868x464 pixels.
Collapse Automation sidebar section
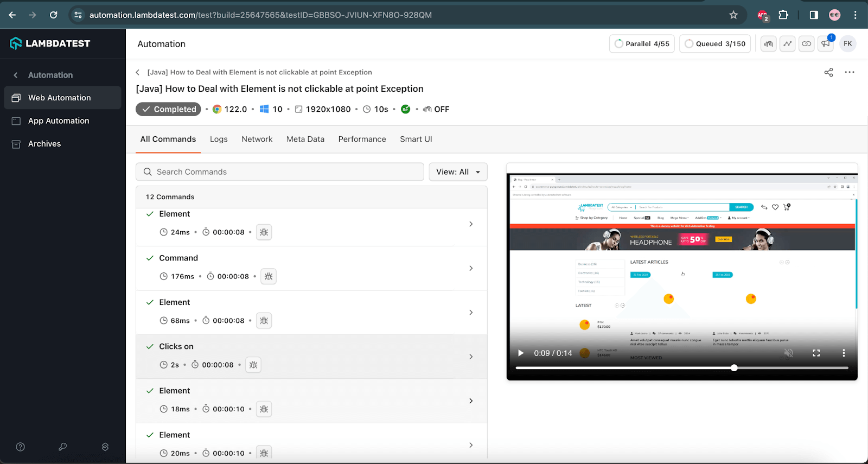pos(16,75)
